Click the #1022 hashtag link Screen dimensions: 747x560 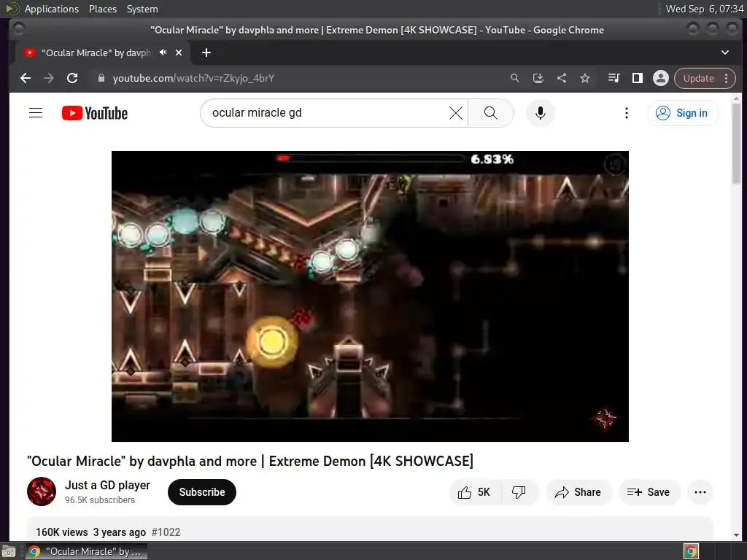pos(166,532)
